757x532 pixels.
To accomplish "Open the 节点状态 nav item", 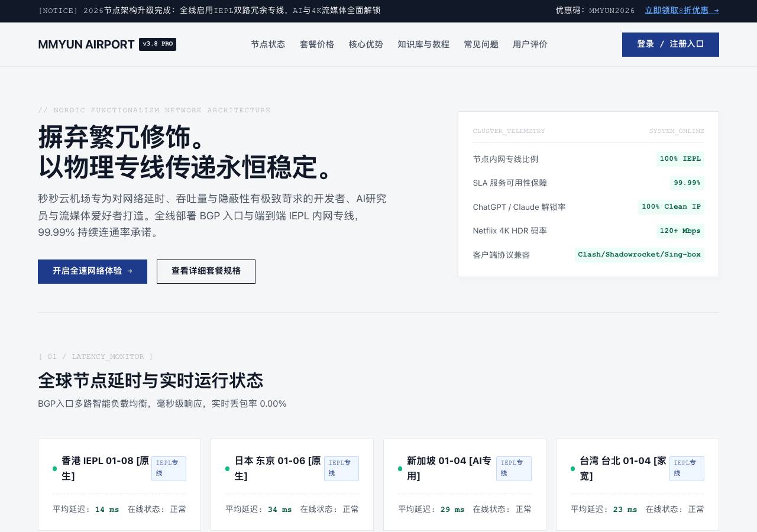I will 268,44.
